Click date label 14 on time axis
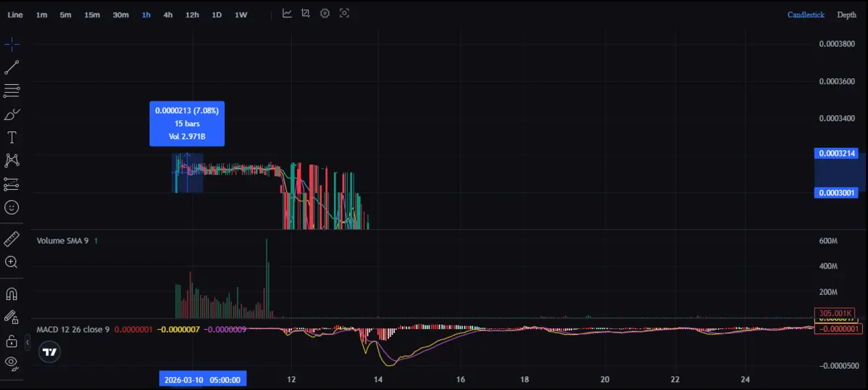 pos(378,379)
